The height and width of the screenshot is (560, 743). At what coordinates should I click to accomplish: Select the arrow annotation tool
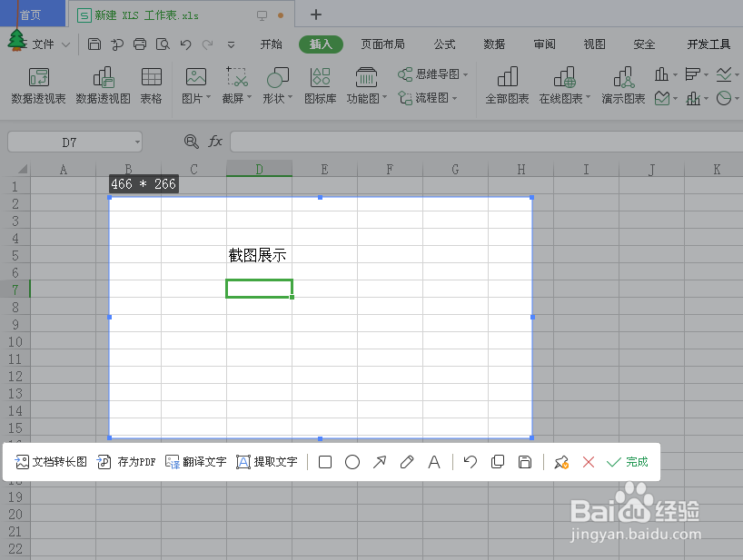tap(379, 462)
